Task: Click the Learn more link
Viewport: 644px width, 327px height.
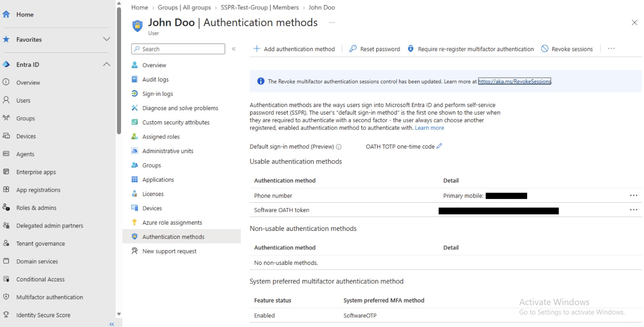Action: click(429, 128)
